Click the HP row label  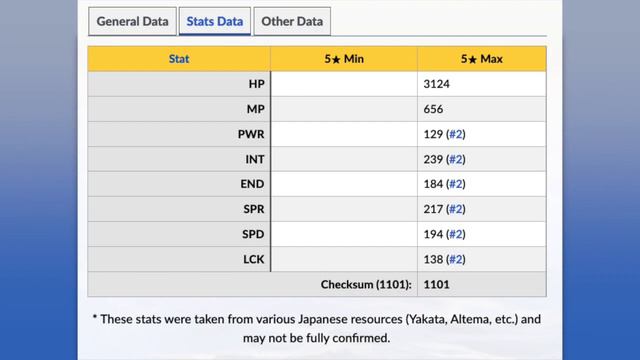click(256, 84)
